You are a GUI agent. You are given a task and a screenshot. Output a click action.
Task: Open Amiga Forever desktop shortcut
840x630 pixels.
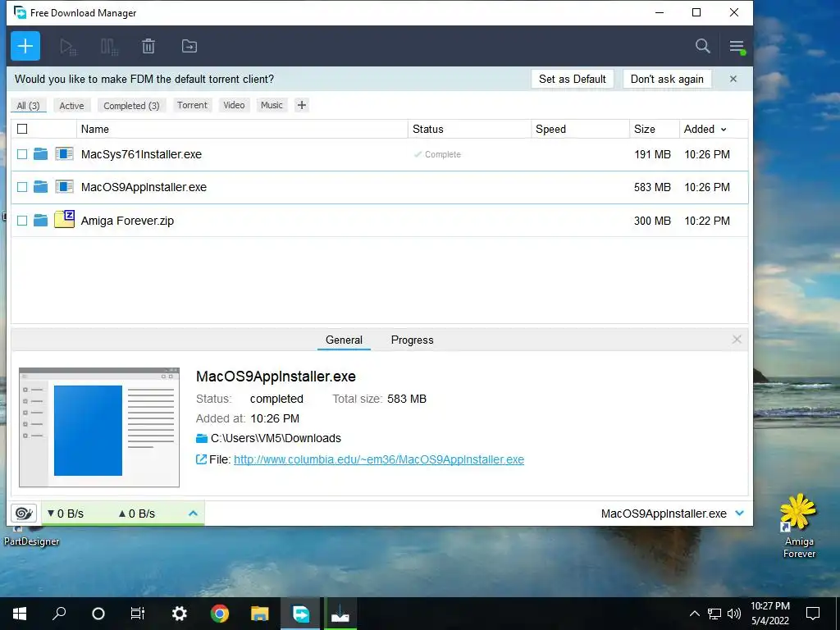tap(799, 526)
